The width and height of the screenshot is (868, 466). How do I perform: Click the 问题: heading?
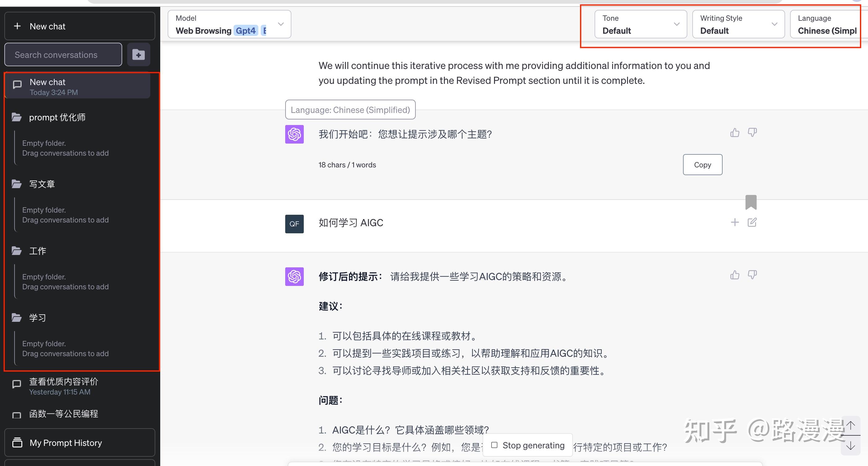(x=331, y=400)
